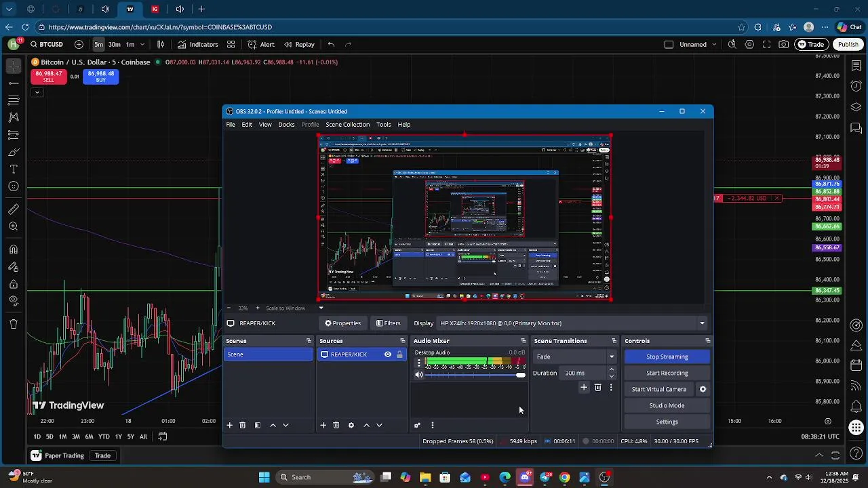868x488 pixels.
Task: Click the trash remove objects icon
Action: (x=14, y=324)
